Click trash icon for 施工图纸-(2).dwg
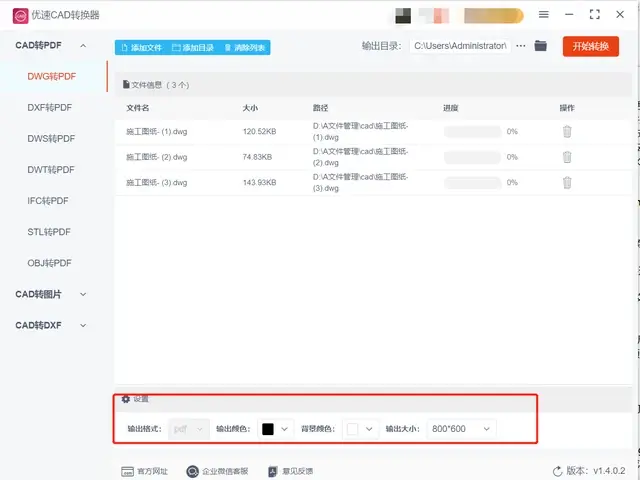The image size is (640, 480). pos(567,157)
